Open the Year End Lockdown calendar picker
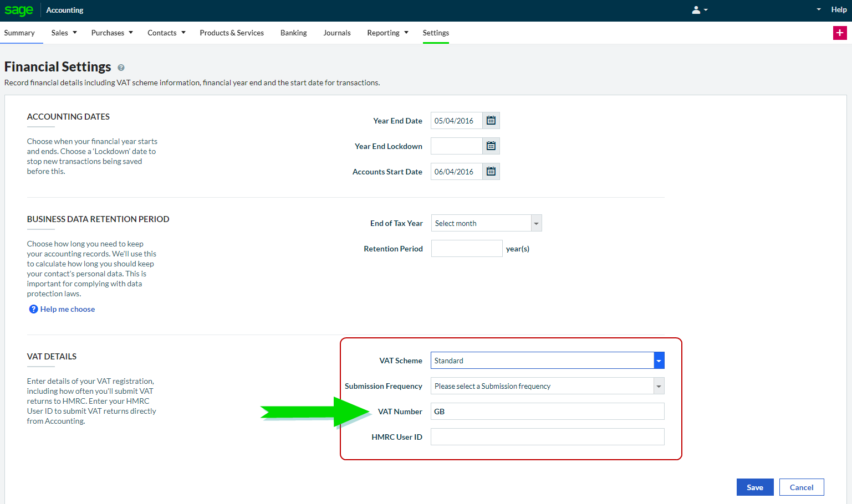Image resolution: width=852 pixels, height=504 pixels. (491, 146)
